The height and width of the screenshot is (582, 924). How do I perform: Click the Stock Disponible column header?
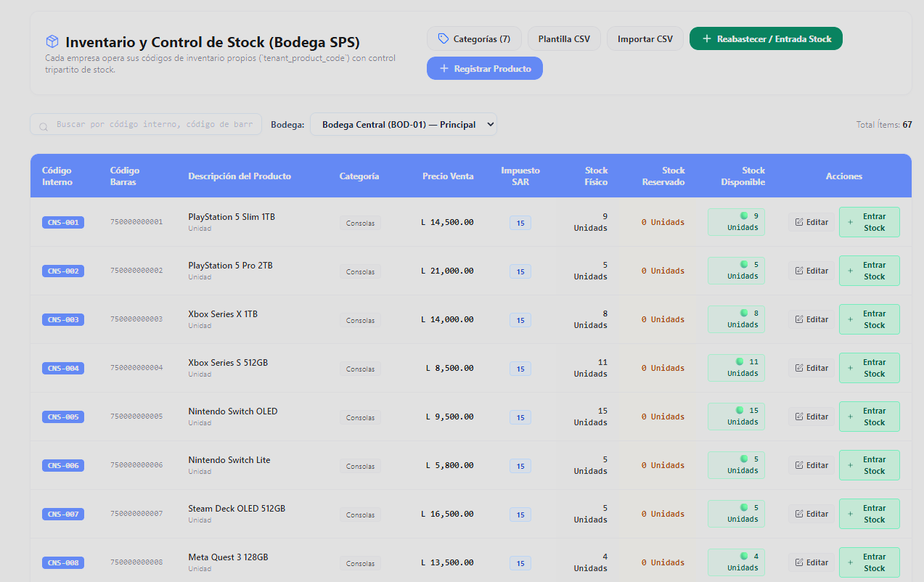(x=743, y=176)
